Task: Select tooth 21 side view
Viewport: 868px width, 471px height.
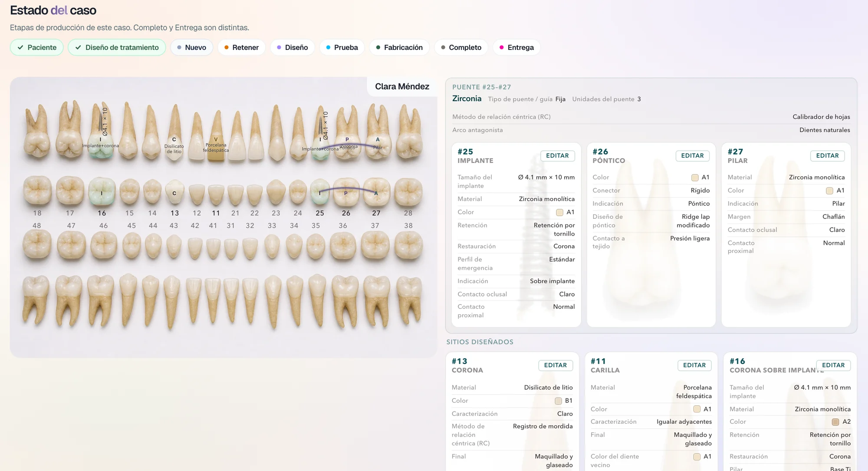Action: click(x=237, y=136)
